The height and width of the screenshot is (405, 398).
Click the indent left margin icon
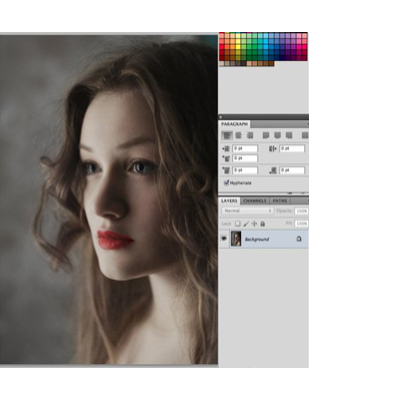(x=226, y=149)
